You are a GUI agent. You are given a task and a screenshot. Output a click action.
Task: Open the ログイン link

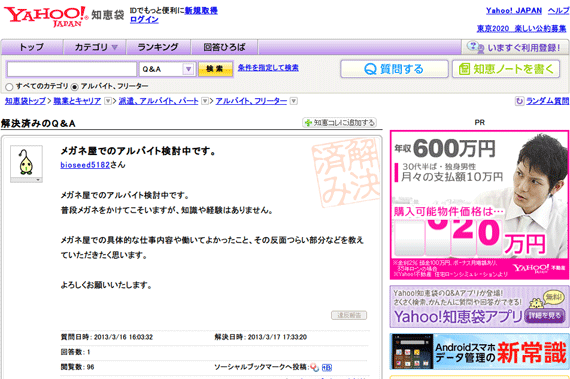(x=144, y=20)
